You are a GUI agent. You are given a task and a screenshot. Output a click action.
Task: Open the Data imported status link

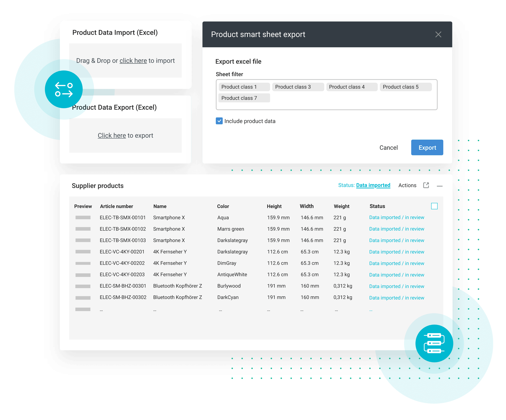coord(373,185)
